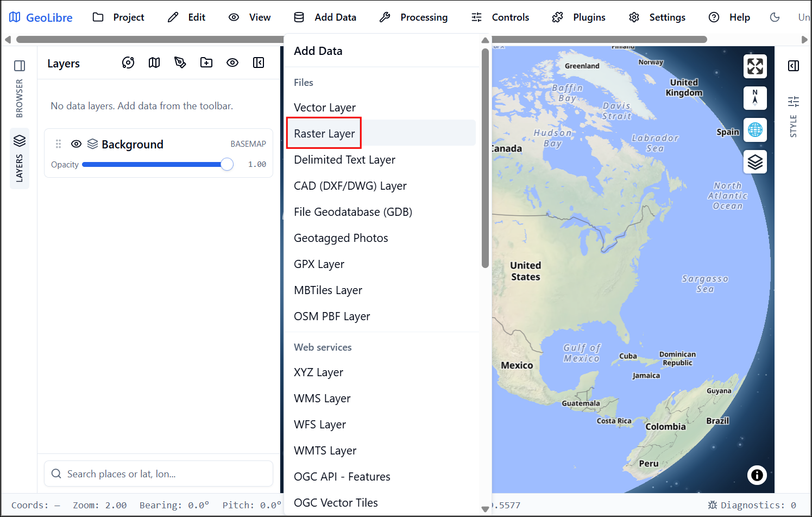This screenshot has width=812, height=517.
Task: Click the search magnifier icon
Action: pos(56,474)
